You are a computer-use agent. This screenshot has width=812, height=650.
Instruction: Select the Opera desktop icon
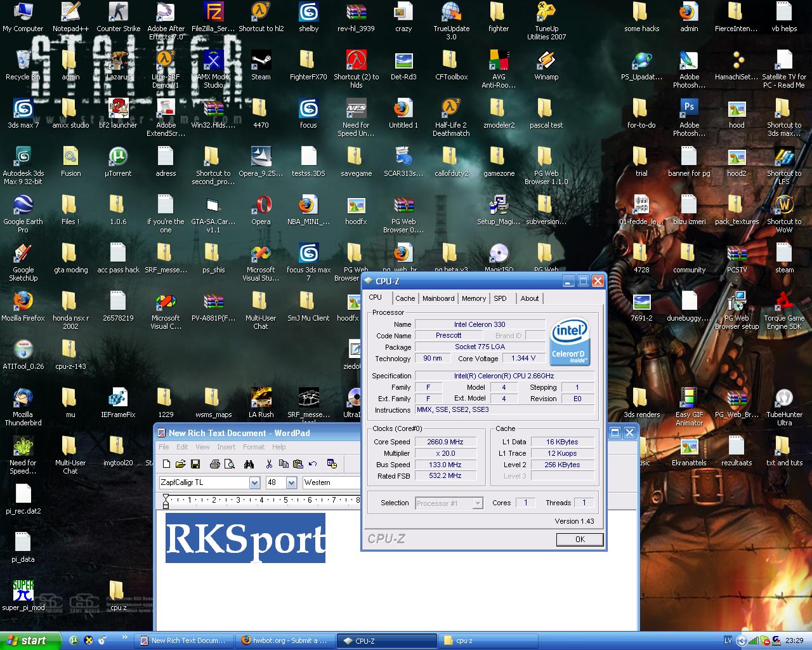coord(261,210)
